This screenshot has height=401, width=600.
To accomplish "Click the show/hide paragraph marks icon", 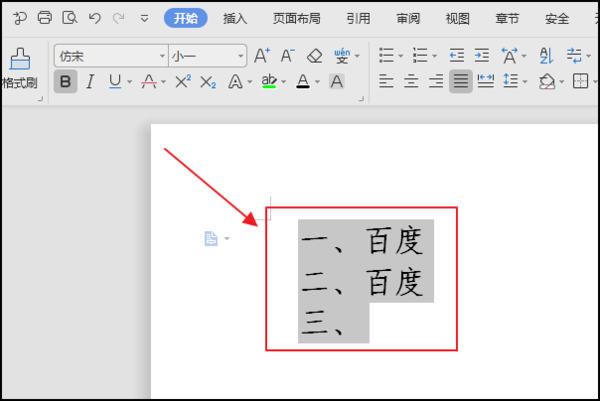I will click(x=574, y=56).
